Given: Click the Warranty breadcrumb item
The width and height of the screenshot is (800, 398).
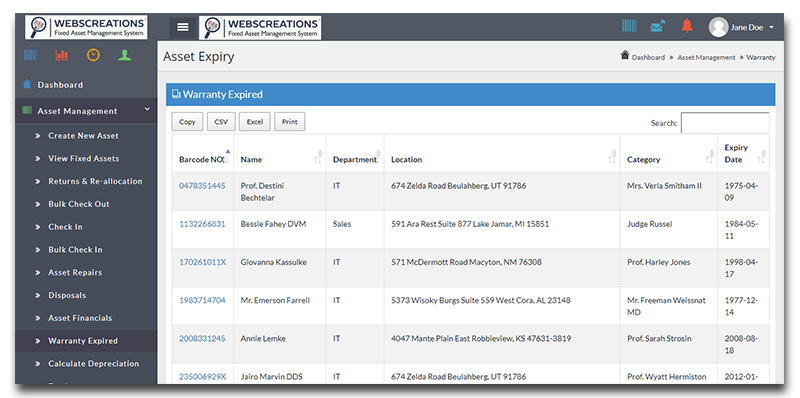Looking at the screenshot, I should [761, 58].
